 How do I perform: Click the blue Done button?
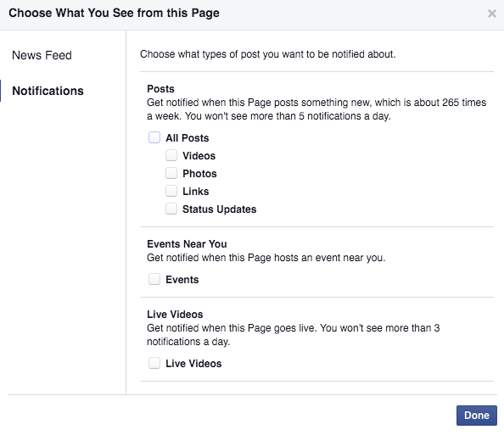coord(477,415)
